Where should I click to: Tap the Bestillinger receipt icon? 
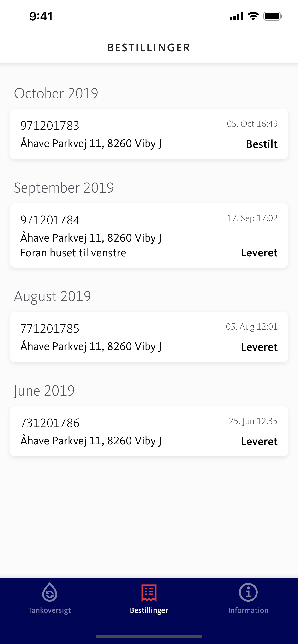pyautogui.click(x=149, y=592)
